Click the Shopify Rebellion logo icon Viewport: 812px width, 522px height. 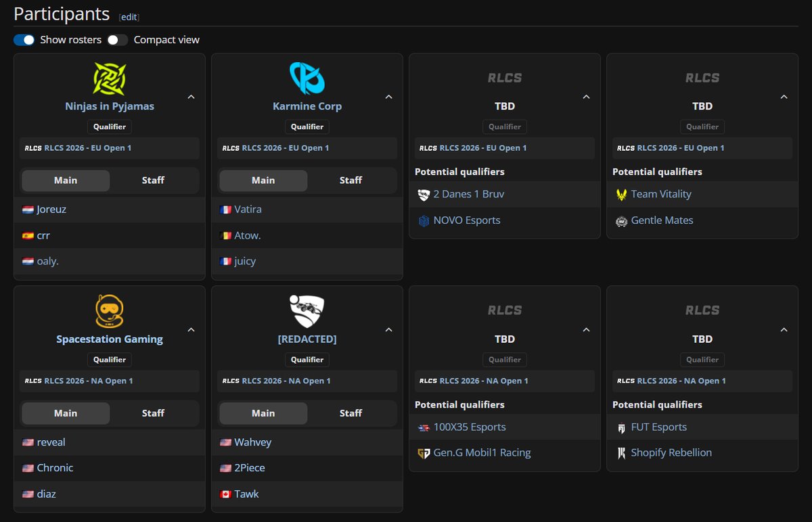[621, 453]
